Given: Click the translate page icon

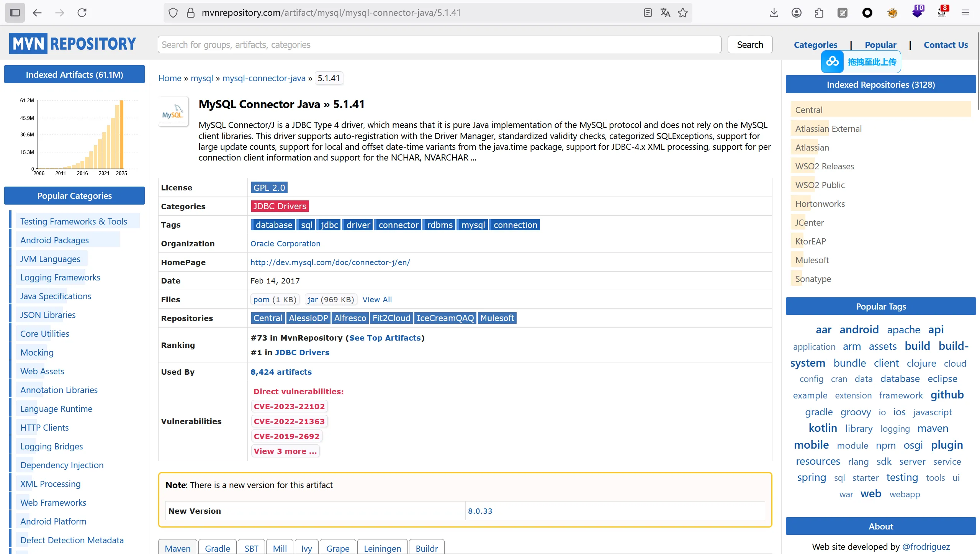Looking at the screenshot, I should (x=665, y=13).
